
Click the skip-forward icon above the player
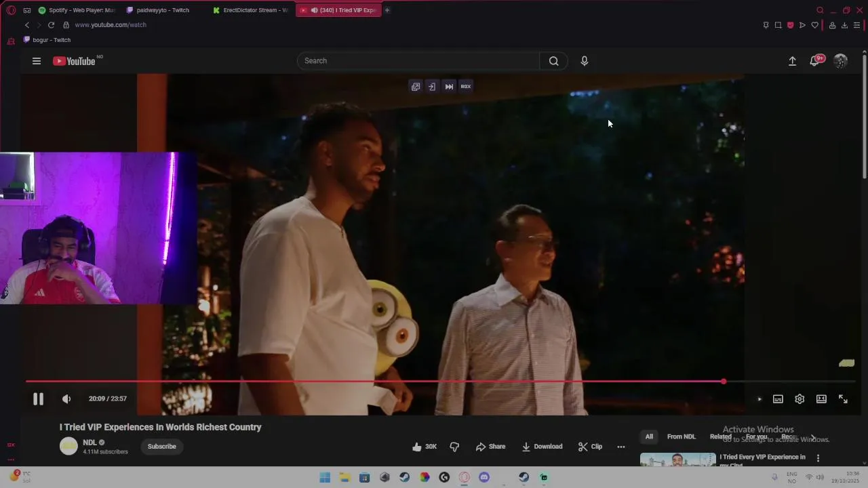click(449, 86)
